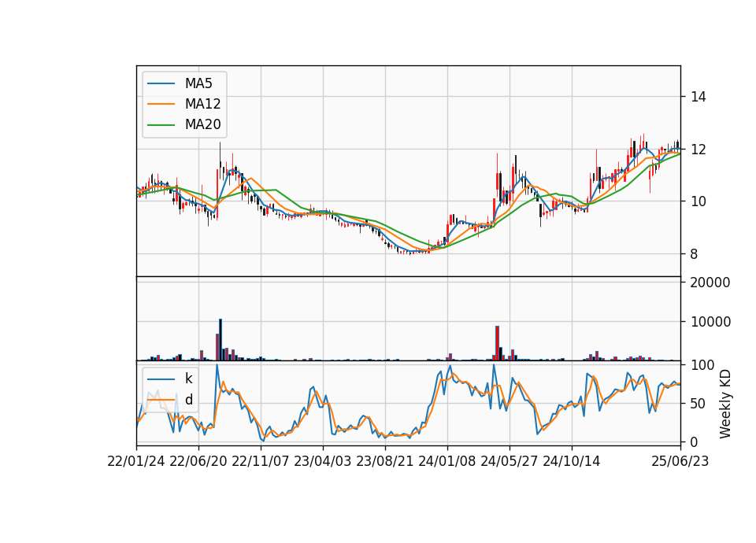Click the blue MA5 legend line sample
Viewport: 756px width, 543px height.
coord(161,83)
